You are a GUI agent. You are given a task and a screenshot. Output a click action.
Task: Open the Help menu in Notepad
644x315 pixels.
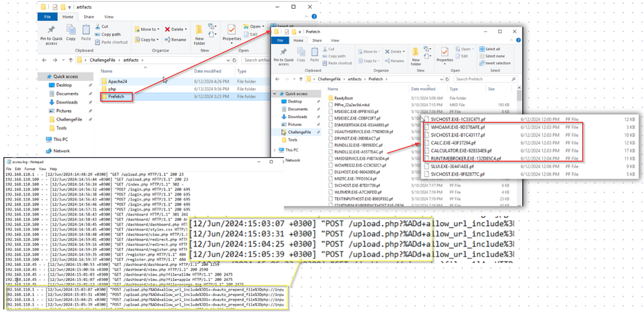point(53,169)
